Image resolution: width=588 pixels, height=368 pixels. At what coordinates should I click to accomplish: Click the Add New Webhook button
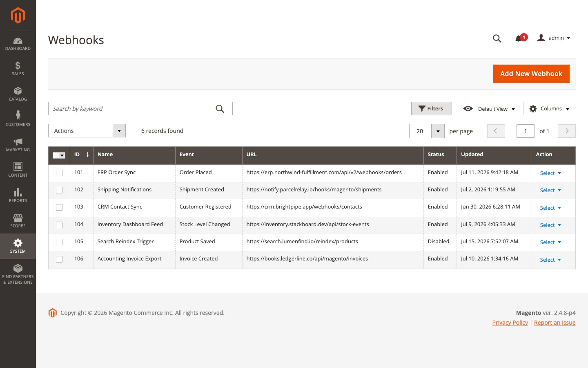coord(531,74)
